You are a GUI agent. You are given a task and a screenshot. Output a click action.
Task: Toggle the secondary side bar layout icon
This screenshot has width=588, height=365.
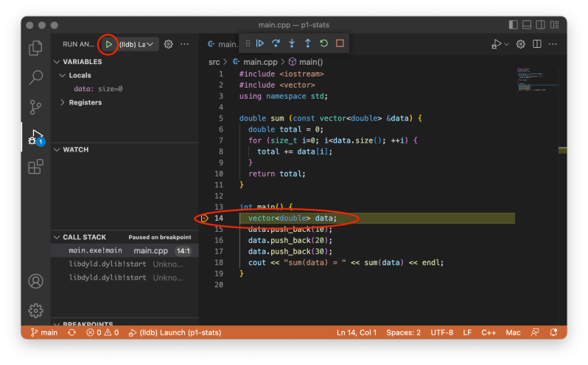pos(540,25)
